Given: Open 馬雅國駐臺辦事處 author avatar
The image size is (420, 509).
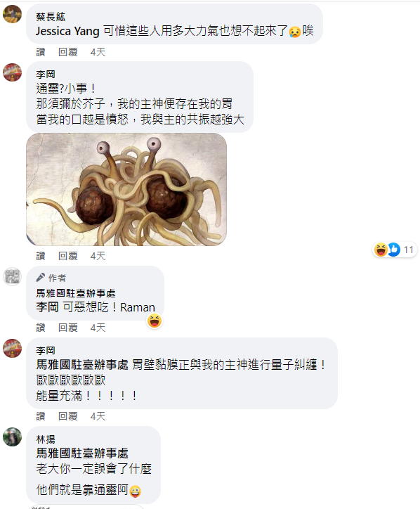Looking at the screenshot, I should [x=13, y=276].
